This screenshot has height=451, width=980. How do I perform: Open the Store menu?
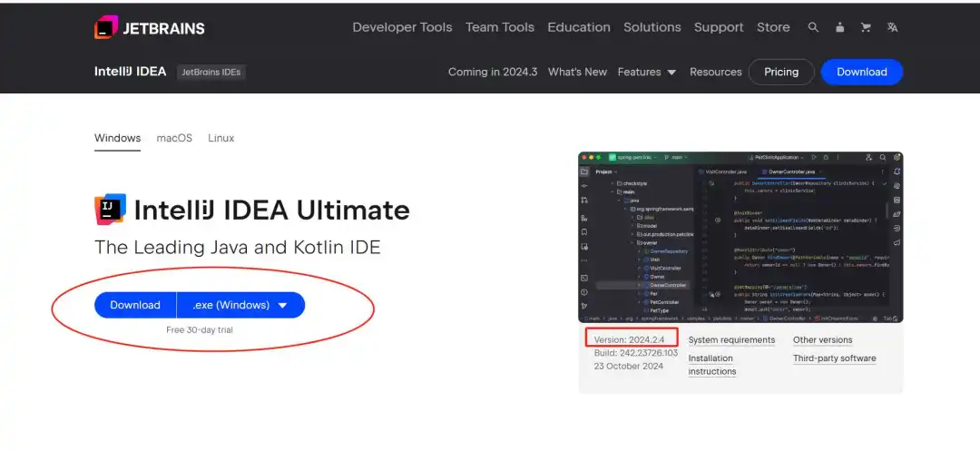coord(773,27)
